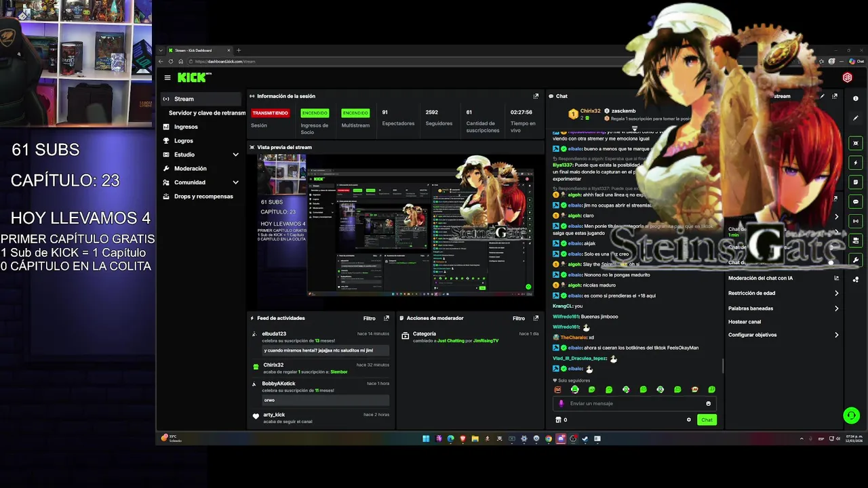868x488 pixels.
Task: Click info icon in right toolbar
Action: (x=855, y=98)
